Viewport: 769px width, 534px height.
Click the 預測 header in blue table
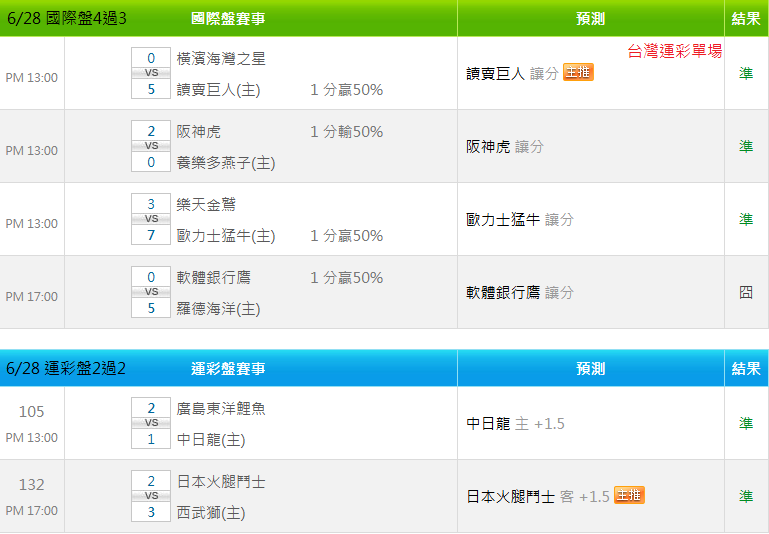click(x=590, y=368)
